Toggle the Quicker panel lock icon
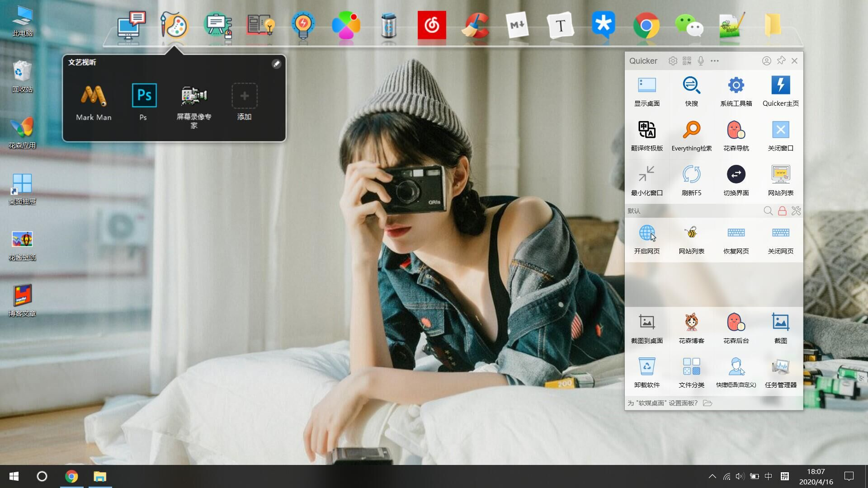 [x=782, y=211]
